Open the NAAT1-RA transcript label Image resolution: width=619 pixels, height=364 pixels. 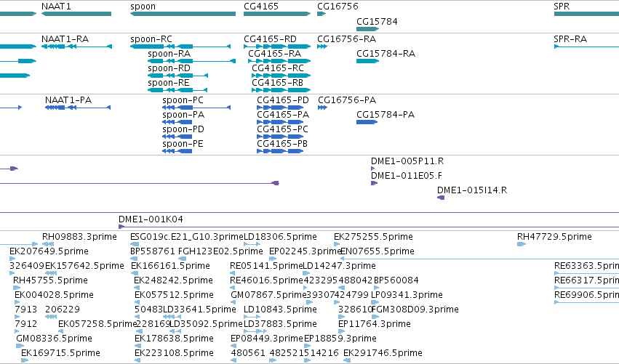65,39
